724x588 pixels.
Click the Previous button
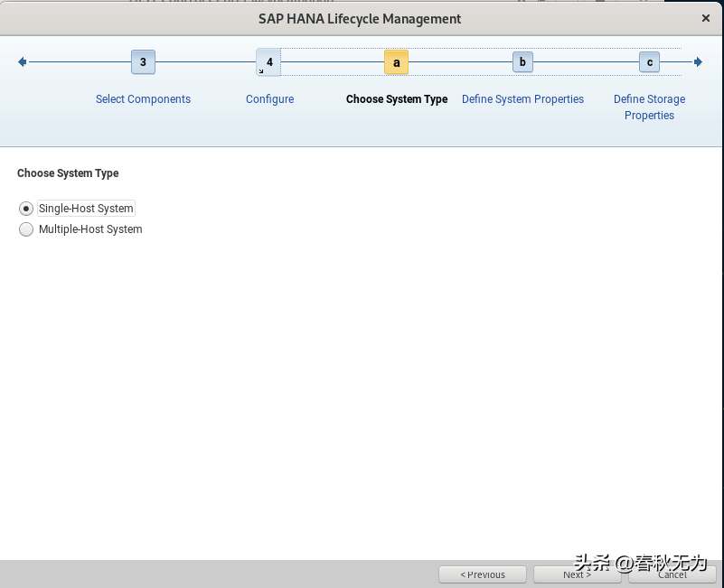pos(483,574)
